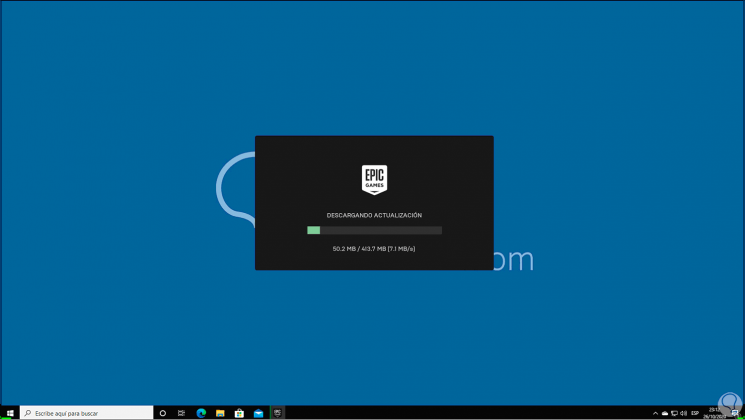Open the OneDrive cloud tray icon
Screen dimensions: 745x420
[665, 413]
